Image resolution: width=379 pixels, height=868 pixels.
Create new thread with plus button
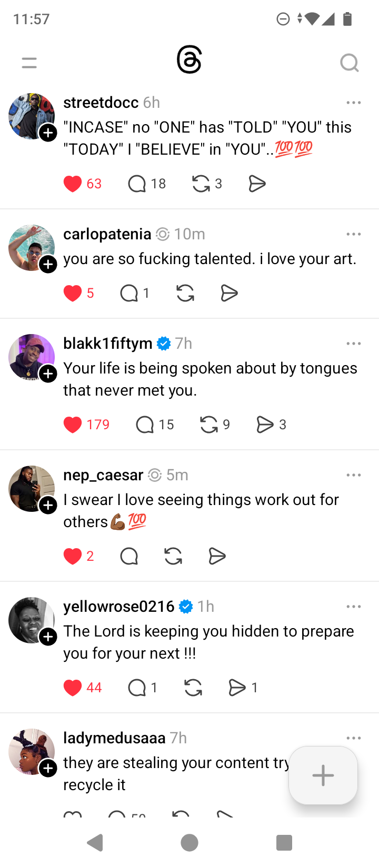click(x=323, y=775)
